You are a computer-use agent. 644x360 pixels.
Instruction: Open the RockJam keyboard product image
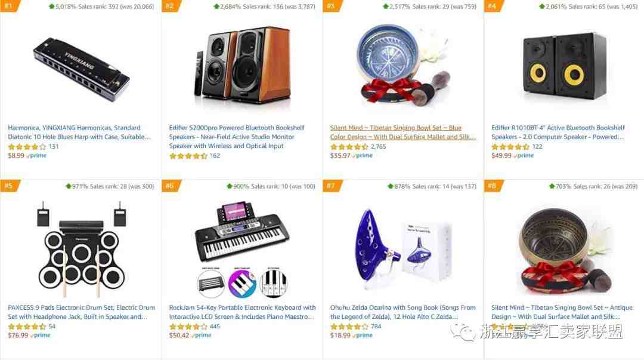tap(242, 250)
